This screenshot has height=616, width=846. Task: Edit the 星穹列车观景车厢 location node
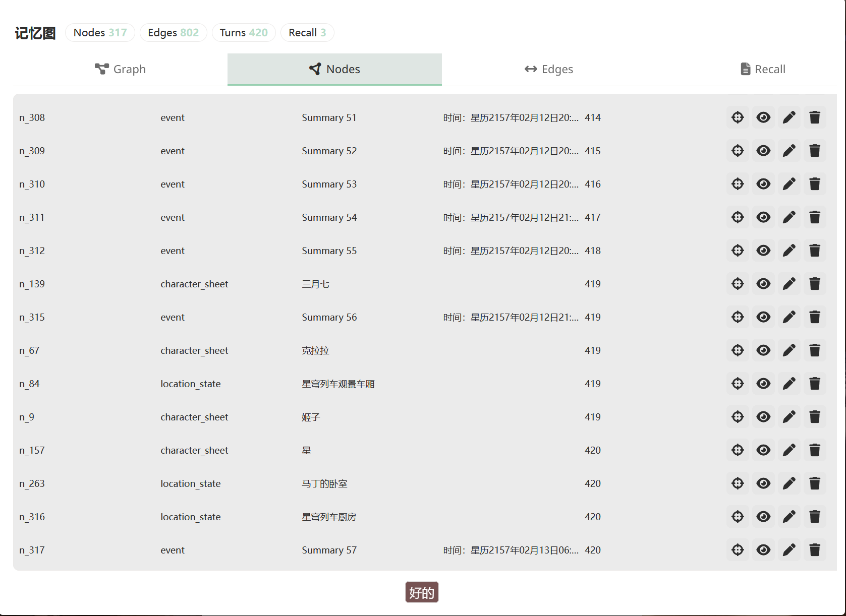pos(789,384)
